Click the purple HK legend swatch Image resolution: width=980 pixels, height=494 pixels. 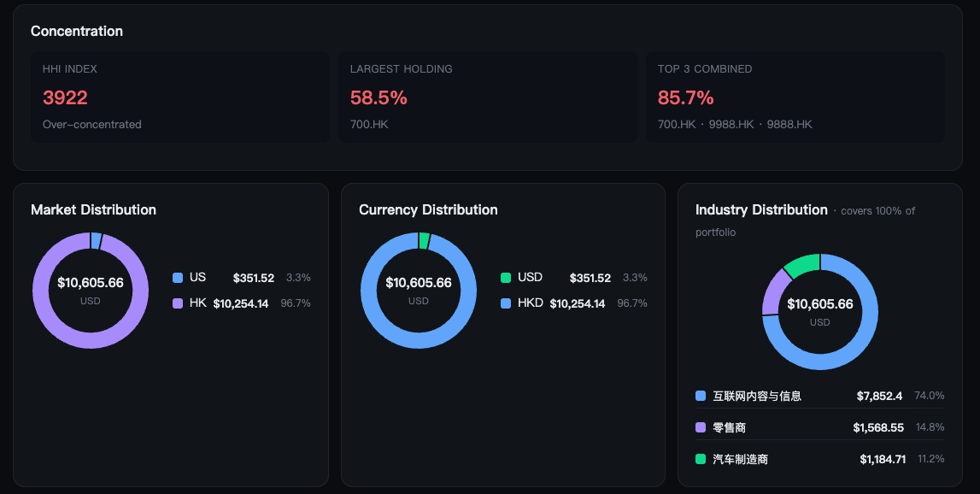pyautogui.click(x=178, y=303)
